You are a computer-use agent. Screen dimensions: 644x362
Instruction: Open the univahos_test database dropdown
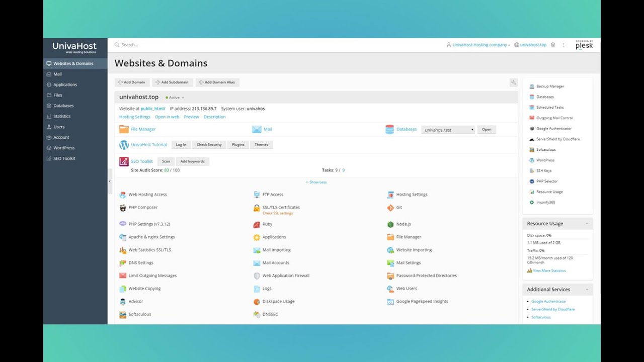tap(448, 130)
